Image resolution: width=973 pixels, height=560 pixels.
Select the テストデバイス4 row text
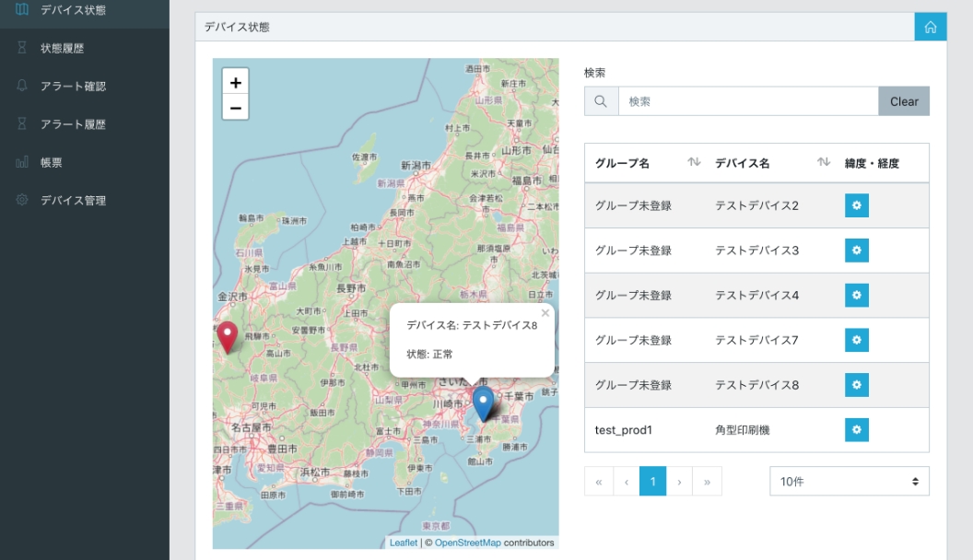coord(756,295)
